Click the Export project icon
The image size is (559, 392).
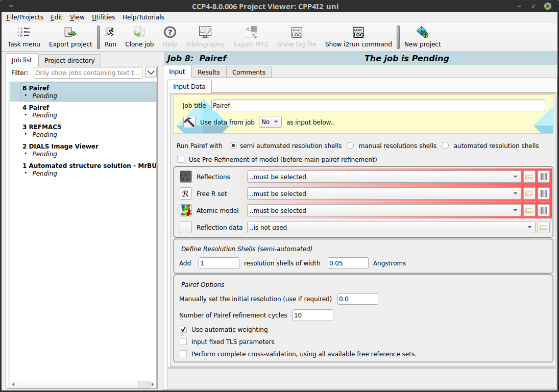coord(70,33)
